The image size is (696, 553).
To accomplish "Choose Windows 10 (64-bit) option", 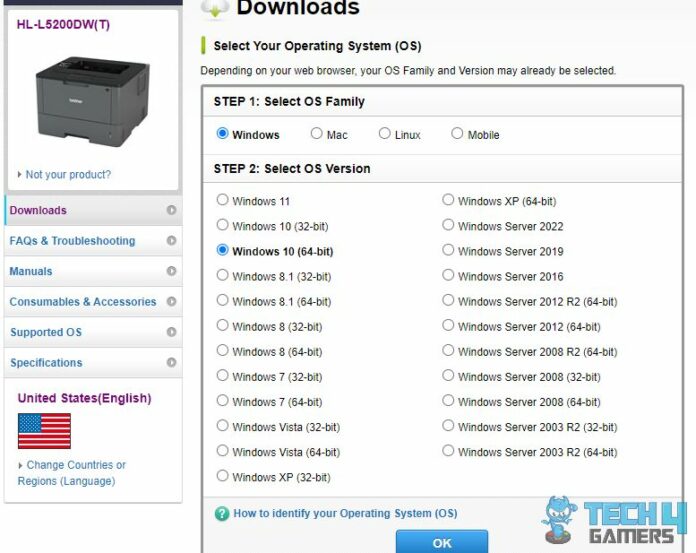I will (222, 250).
